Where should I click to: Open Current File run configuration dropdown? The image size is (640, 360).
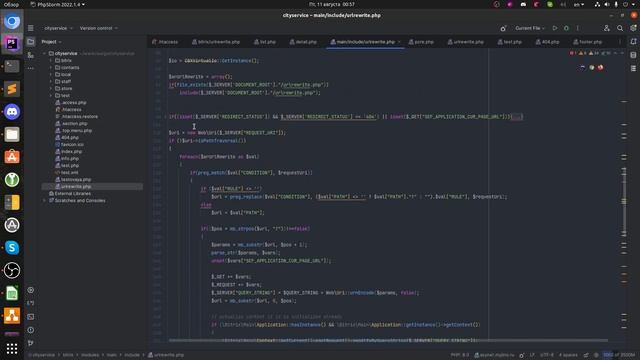click(530, 28)
